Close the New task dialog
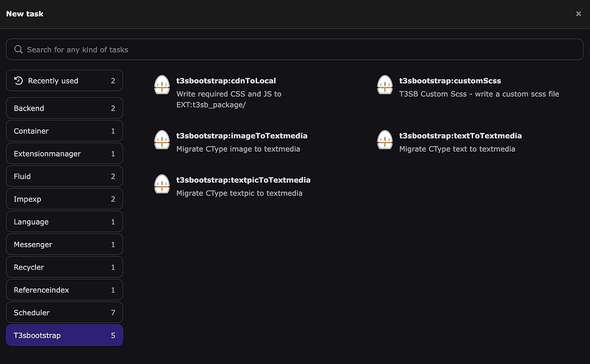Viewport: 590px width, 364px height. (578, 14)
